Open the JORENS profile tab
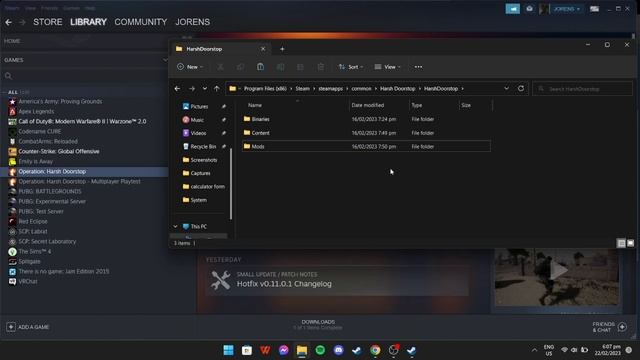 click(x=193, y=22)
